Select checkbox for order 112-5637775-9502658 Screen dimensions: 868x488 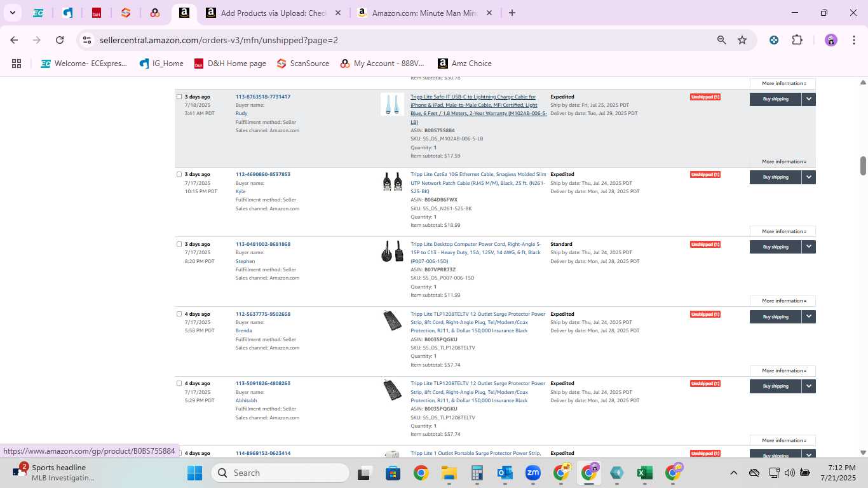click(x=179, y=314)
